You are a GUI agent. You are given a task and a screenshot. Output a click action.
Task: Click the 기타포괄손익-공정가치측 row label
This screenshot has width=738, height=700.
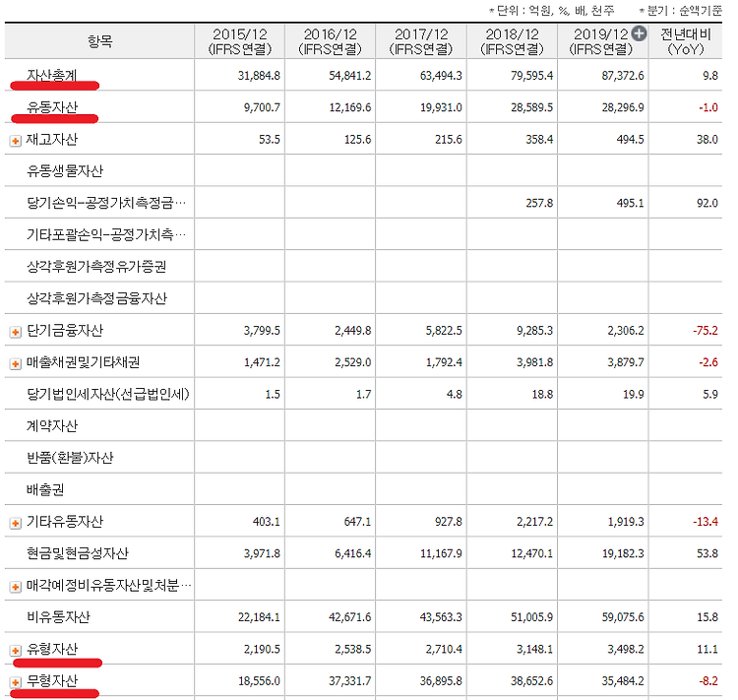point(106,234)
